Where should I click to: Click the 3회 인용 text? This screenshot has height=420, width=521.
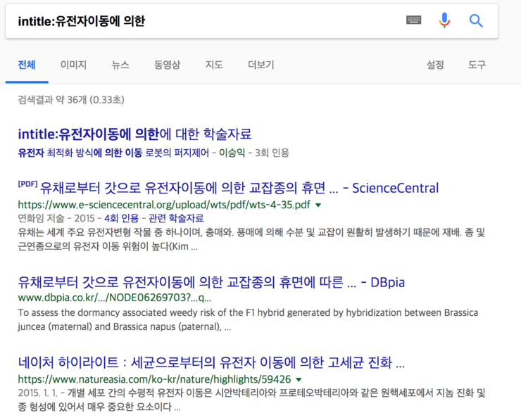pos(272,153)
